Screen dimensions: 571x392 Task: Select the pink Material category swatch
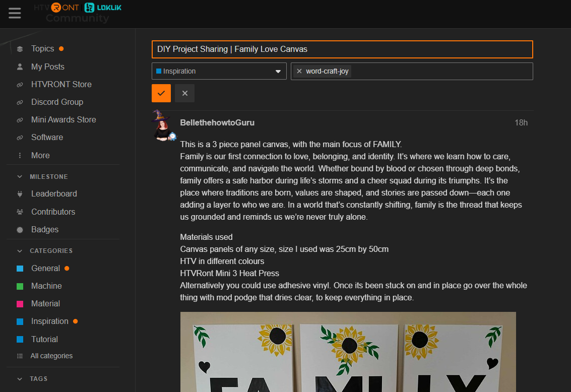(x=20, y=304)
